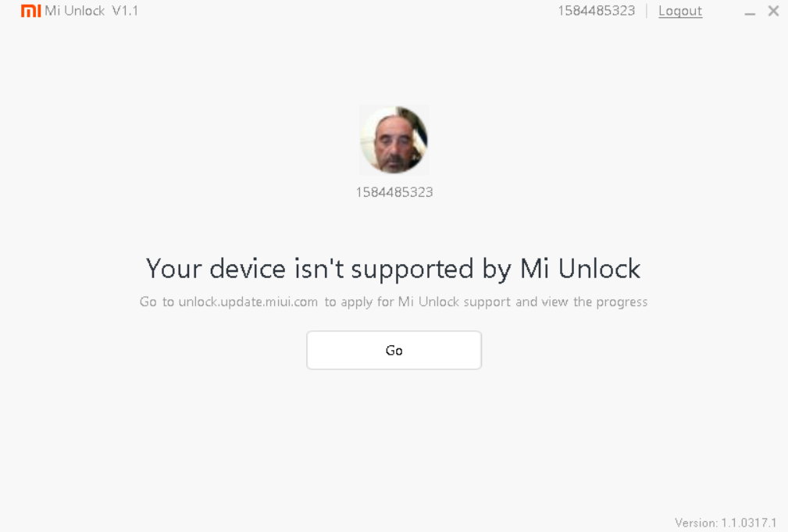Viewport: 788px width, 532px height.
Task: Click the 'Your device isn't supported' heading
Action: (x=393, y=269)
